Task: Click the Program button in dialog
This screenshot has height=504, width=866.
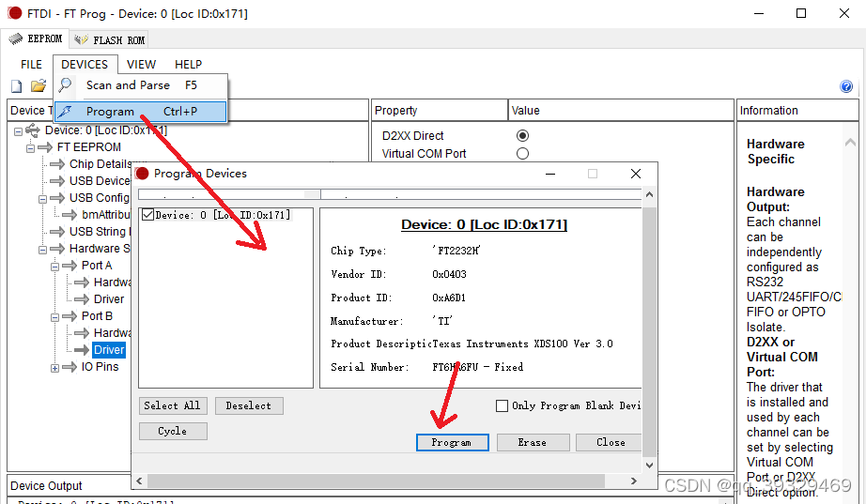Action: click(453, 442)
